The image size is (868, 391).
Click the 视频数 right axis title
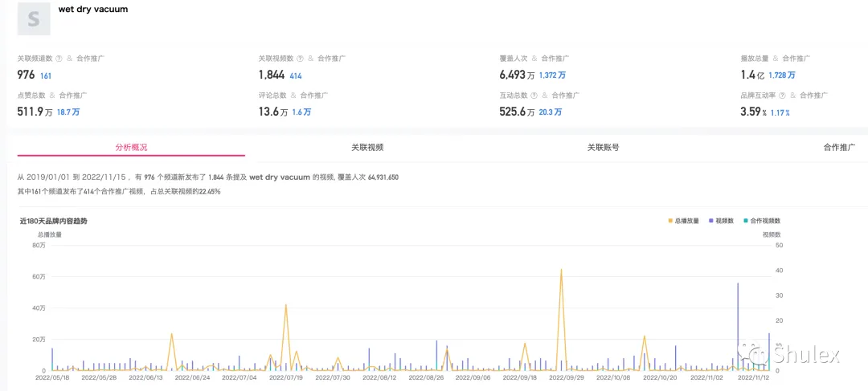pos(771,234)
